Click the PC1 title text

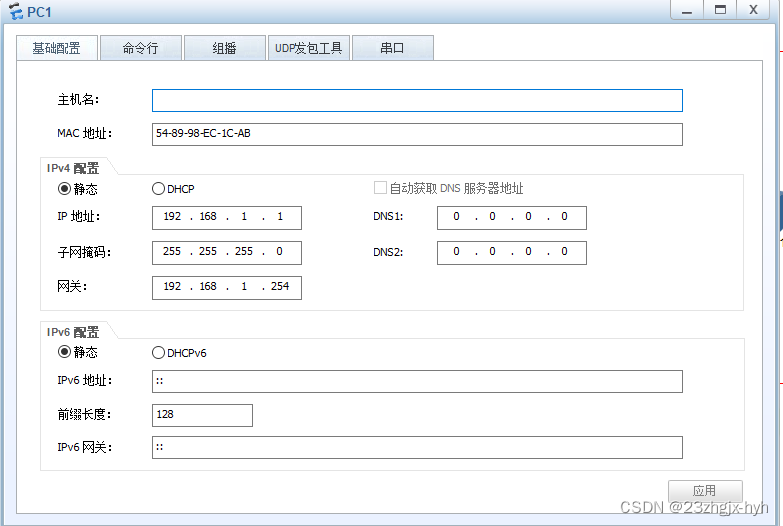(39, 12)
